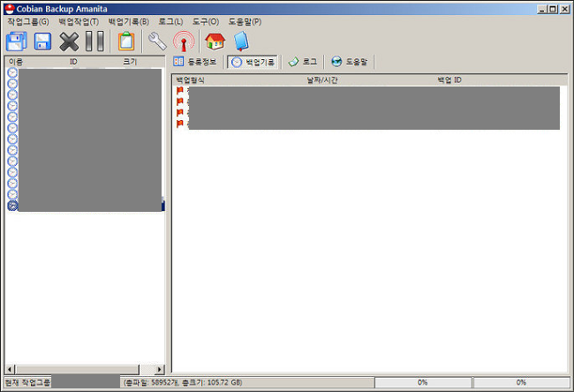
Task: Open options with the wrench icon
Action: click(157, 41)
